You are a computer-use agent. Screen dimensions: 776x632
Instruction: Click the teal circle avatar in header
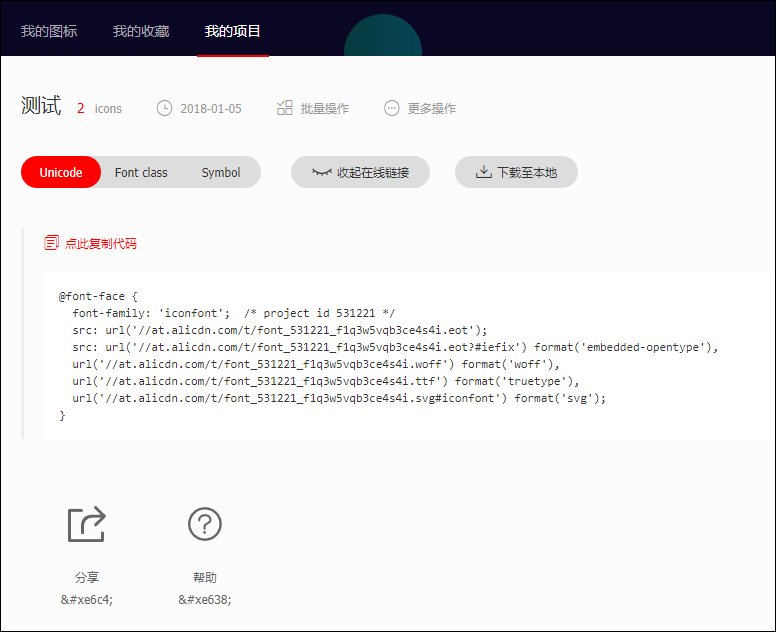click(383, 36)
